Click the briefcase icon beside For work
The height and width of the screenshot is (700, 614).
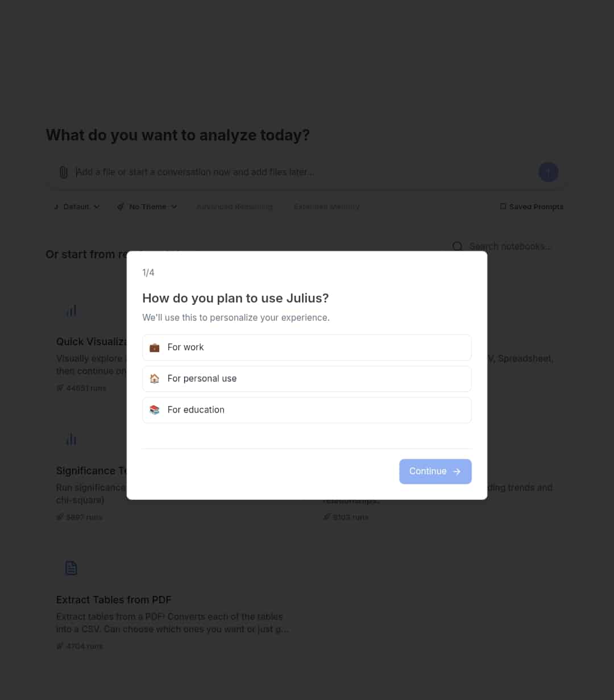155,347
